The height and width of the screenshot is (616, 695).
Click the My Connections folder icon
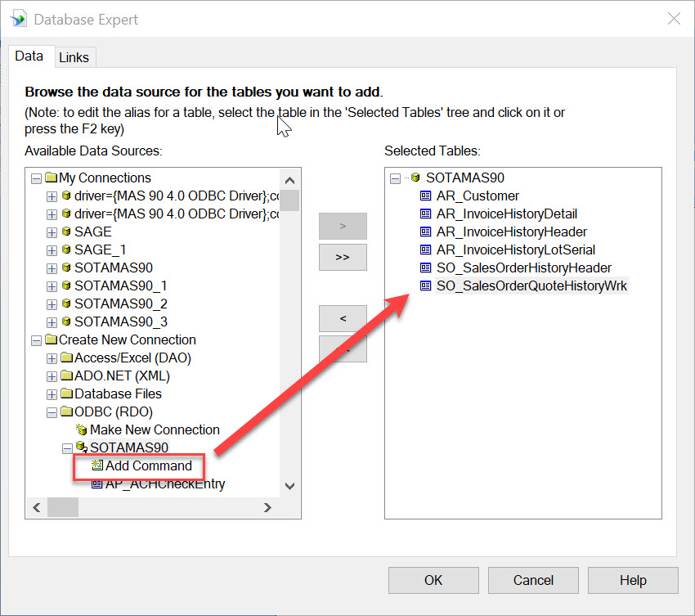(x=52, y=178)
